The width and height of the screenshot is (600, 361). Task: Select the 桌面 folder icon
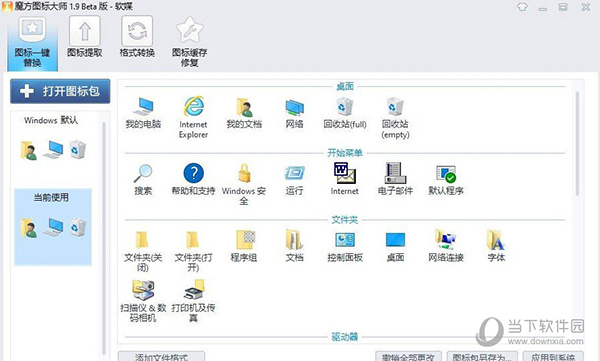[395, 246]
